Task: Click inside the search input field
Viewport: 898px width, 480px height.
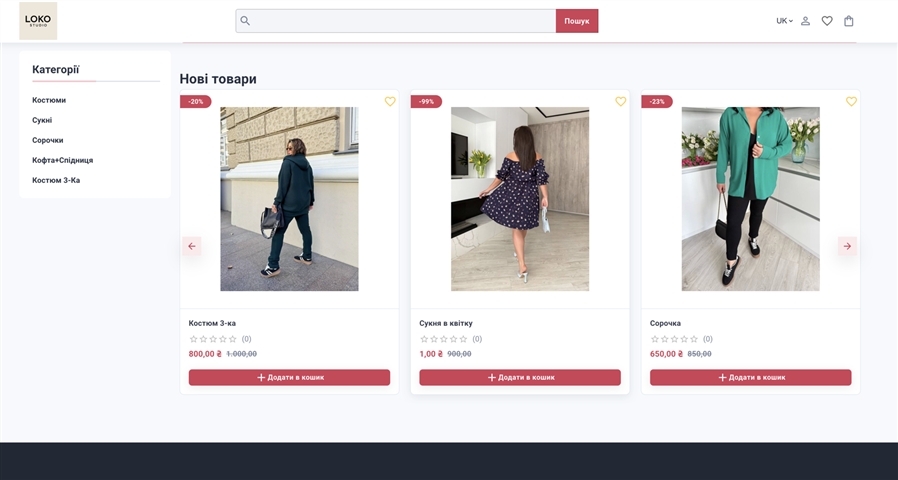Action: [x=400, y=21]
